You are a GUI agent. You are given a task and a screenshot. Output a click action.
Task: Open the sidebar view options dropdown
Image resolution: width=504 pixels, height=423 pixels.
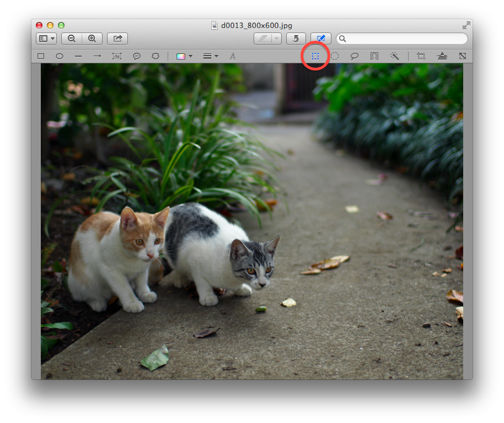(x=52, y=39)
